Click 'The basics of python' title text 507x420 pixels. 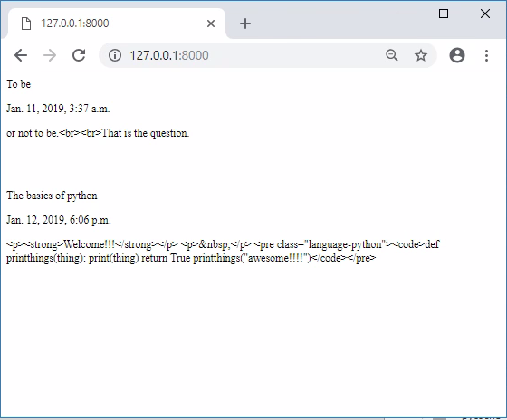tap(52, 196)
